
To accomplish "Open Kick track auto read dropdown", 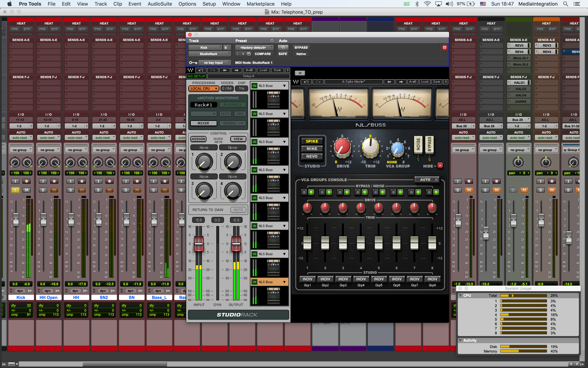I will point(21,138).
